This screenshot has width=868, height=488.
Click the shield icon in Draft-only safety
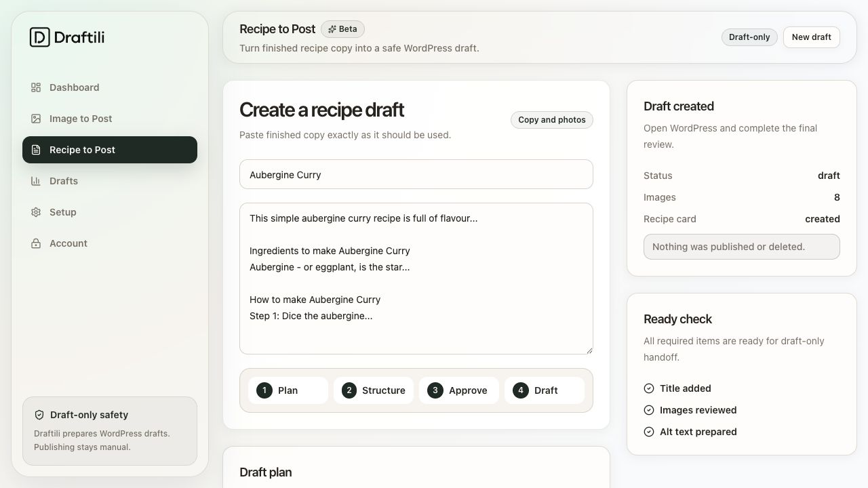pyautogui.click(x=39, y=415)
